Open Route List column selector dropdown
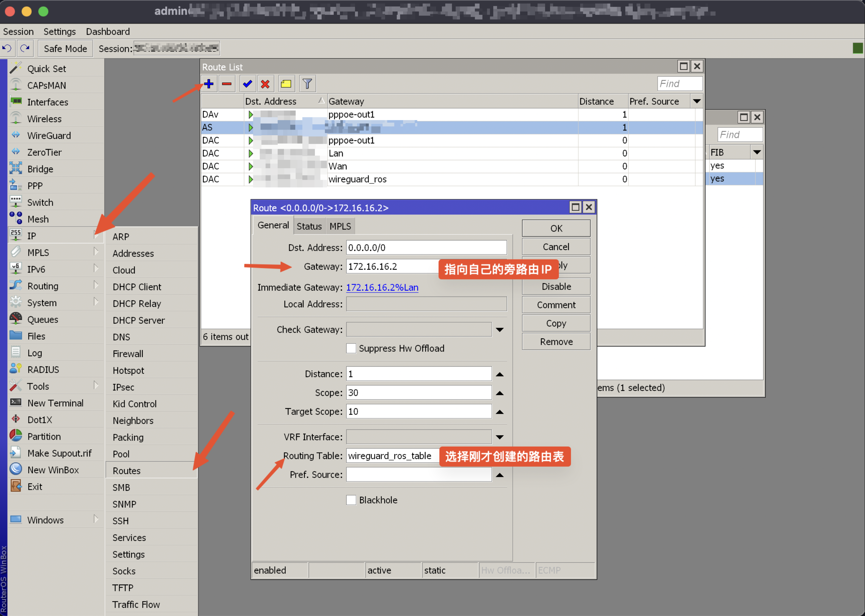This screenshot has height=616, width=865. pyautogui.click(x=696, y=101)
